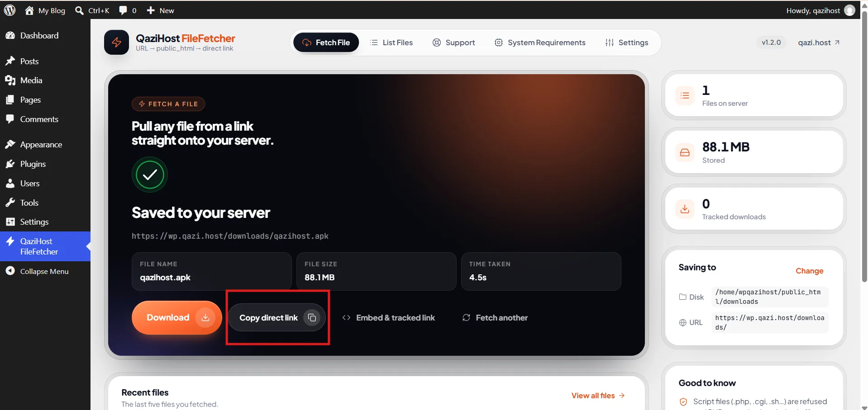Open Media library menu

(x=45, y=80)
